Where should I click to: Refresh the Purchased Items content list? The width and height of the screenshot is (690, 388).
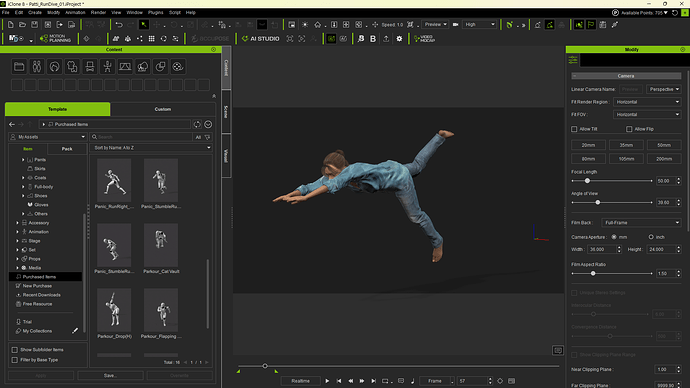tap(197, 124)
